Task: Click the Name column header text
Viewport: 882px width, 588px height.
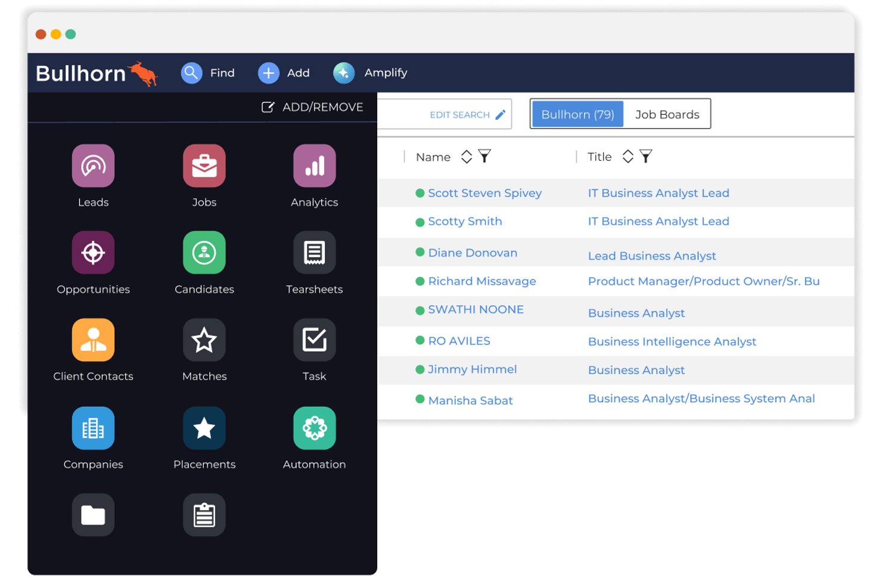Action: click(433, 157)
